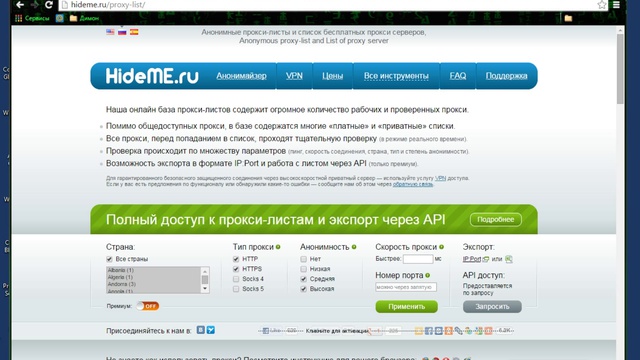Uncheck the HTTP proxy type
This screenshot has width=640, height=360.
236,259
